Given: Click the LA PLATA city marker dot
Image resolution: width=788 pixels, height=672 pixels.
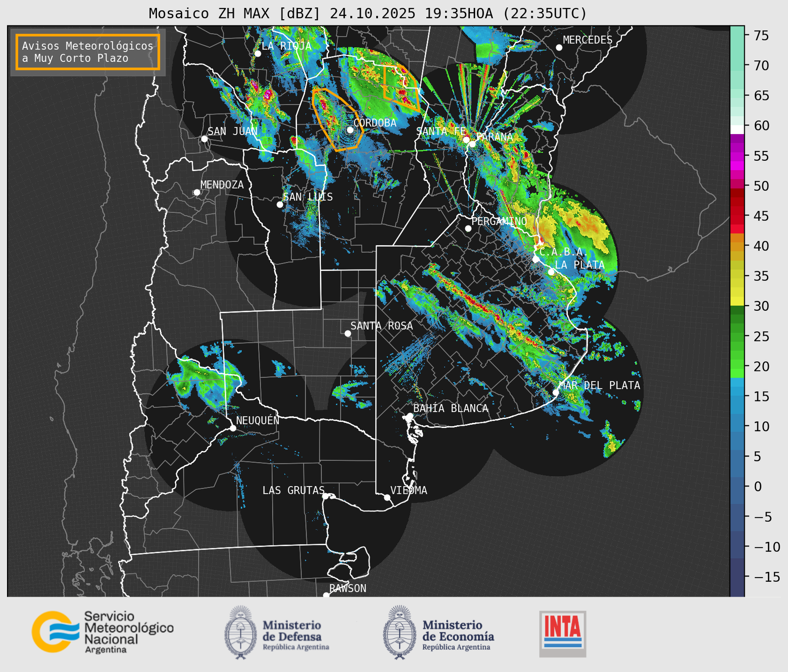Looking at the screenshot, I should pos(551,272).
